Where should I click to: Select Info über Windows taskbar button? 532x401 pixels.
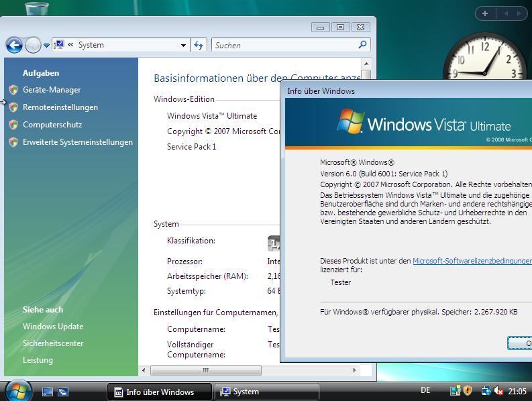click(x=160, y=392)
